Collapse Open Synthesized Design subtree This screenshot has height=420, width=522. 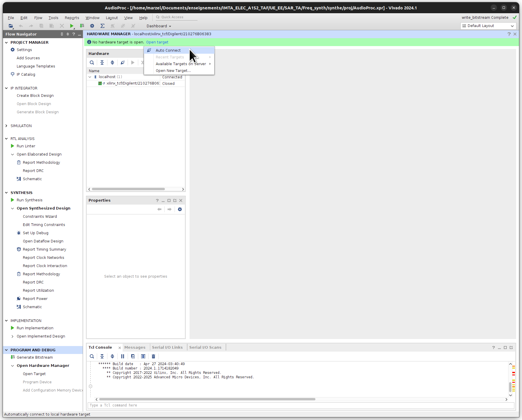tap(12, 208)
